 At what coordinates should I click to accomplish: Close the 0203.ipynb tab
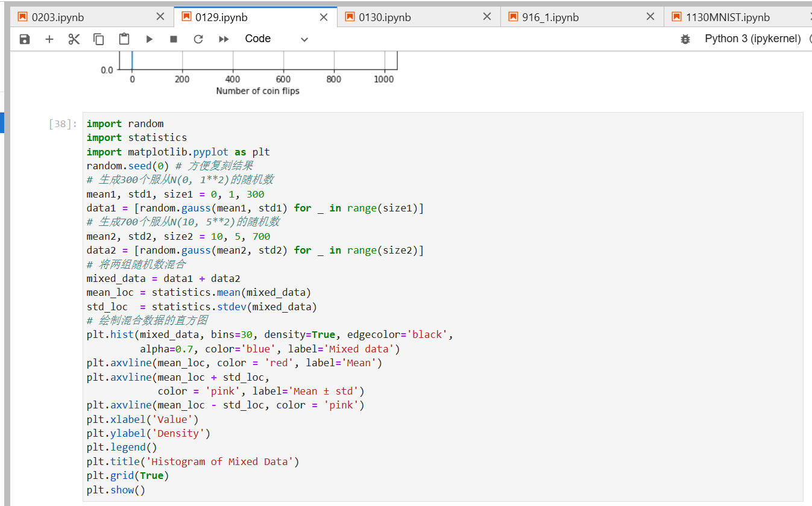[x=160, y=17]
